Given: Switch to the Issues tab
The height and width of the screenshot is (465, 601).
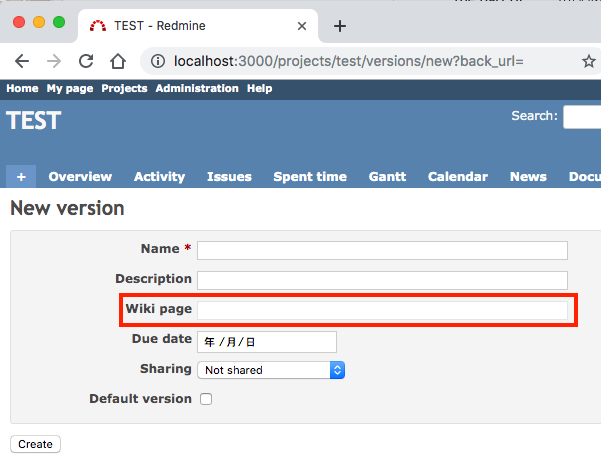Looking at the screenshot, I should point(229,176).
